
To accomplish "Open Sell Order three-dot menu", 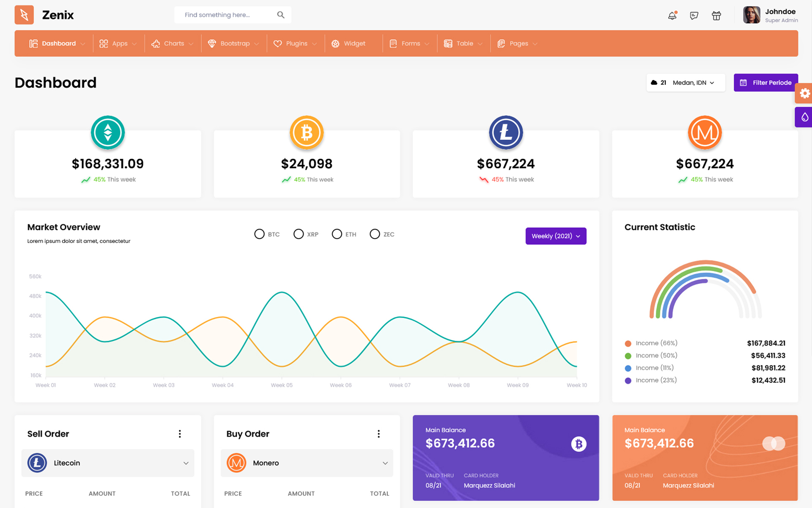I will click(x=180, y=433).
